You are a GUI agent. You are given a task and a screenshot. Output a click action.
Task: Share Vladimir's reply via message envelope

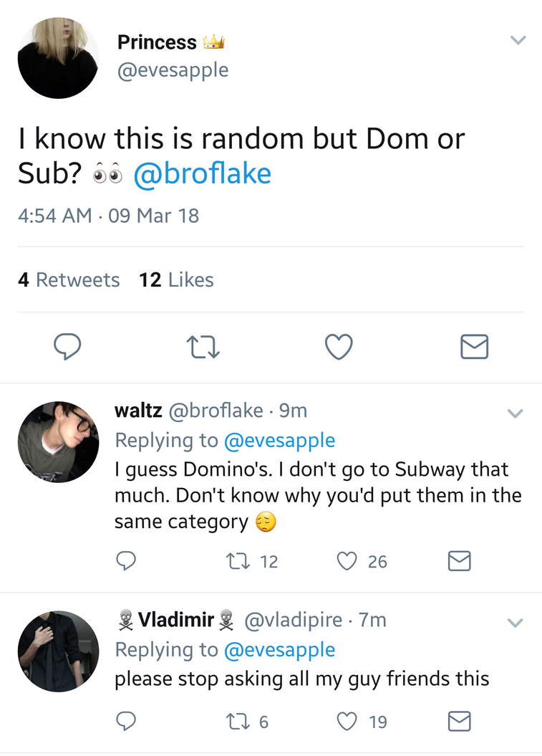point(459,722)
